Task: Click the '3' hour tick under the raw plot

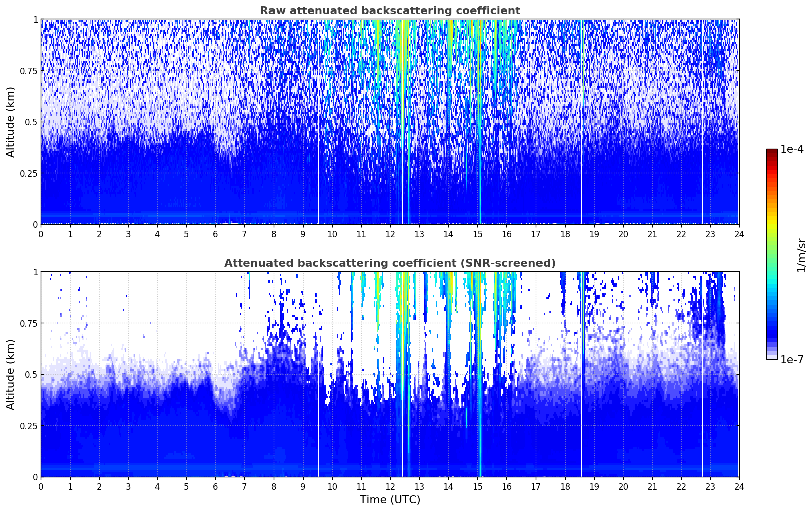Action: [x=128, y=234]
